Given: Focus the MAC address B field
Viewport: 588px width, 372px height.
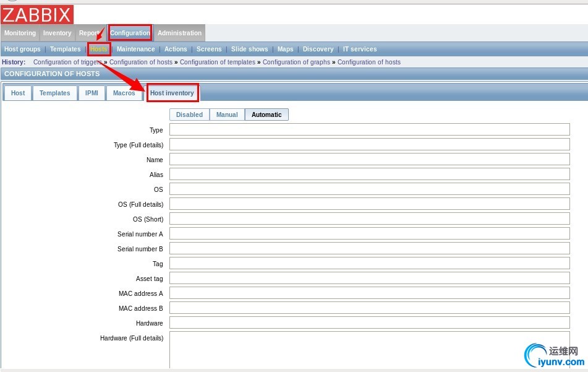Looking at the screenshot, I should point(369,308).
